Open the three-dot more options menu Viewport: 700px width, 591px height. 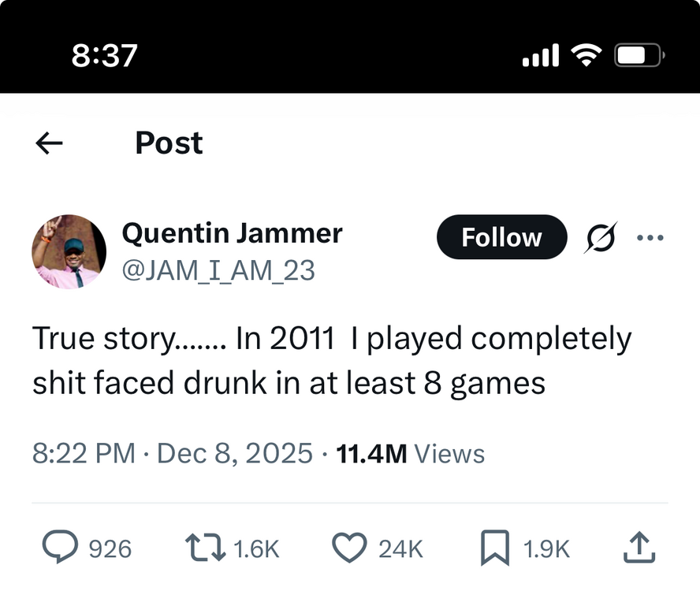tap(650, 237)
